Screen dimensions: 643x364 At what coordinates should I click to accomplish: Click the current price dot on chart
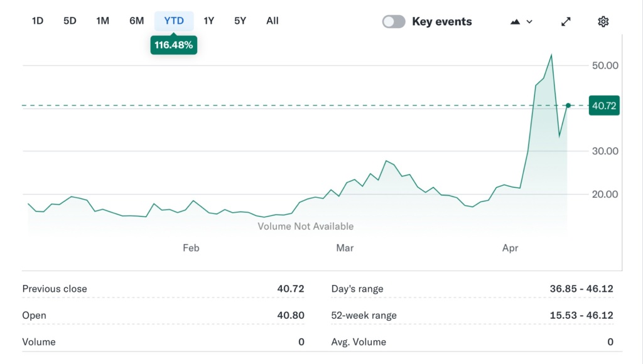[x=568, y=105]
